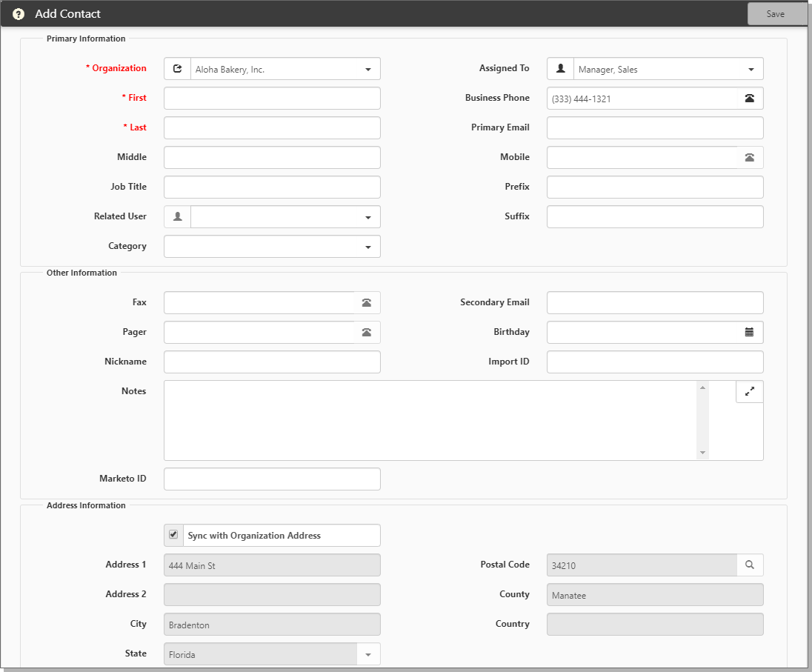812x672 pixels.
Task: Click the Business Phone telephone icon
Action: pyautogui.click(x=749, y=99)
